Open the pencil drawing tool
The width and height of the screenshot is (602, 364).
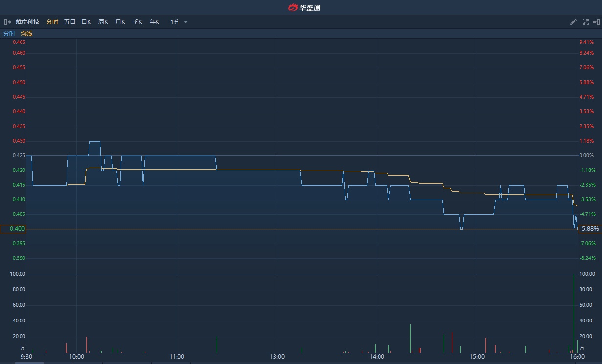click(x=574, y=22)
